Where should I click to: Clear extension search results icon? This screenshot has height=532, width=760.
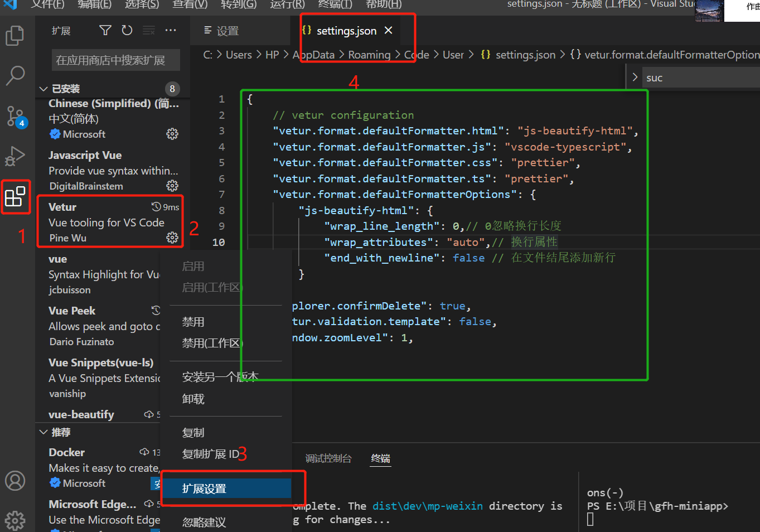coord(149,30)
